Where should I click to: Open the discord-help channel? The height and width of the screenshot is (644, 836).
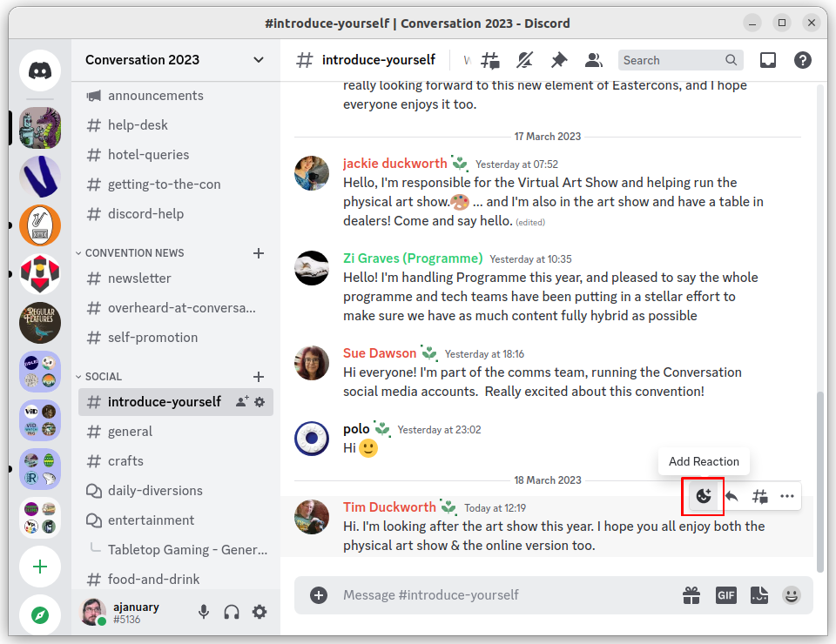pyautogui.click(x=175, y=213)
